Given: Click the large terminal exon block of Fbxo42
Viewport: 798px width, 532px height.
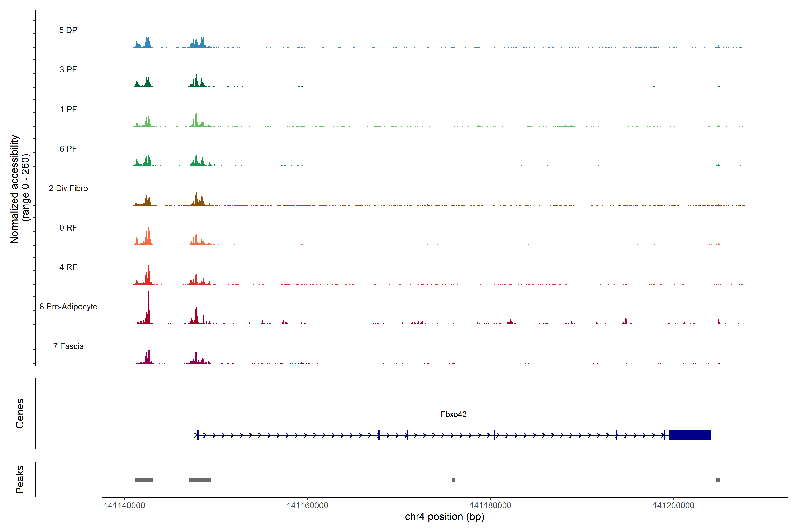Looking at the screenshot, I should [x=689, y=435].
